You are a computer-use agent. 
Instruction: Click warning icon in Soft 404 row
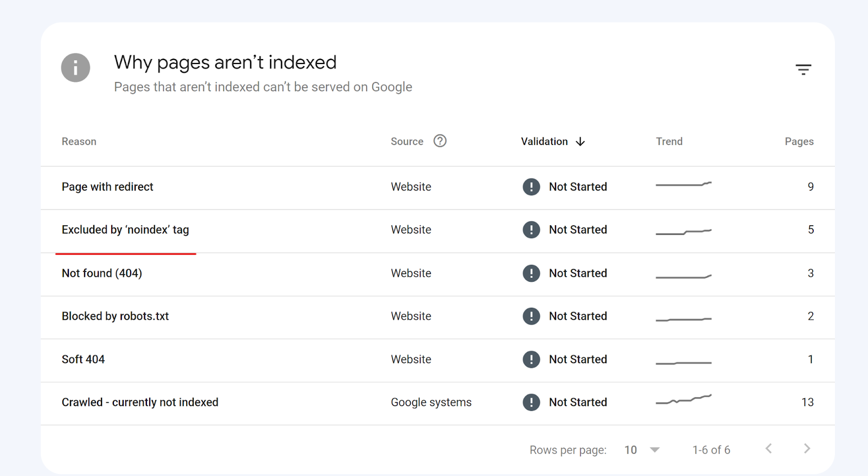tap(531, 359)
